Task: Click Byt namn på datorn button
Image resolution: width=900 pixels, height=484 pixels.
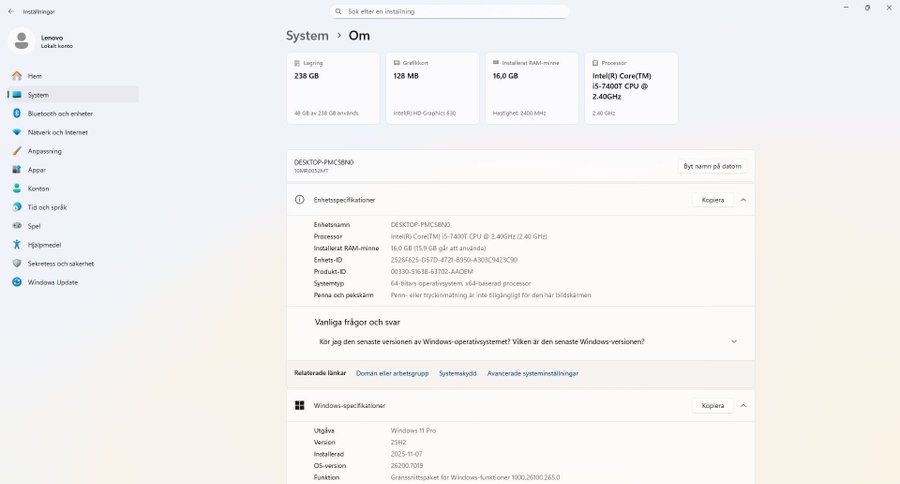Action: (711, 166)
